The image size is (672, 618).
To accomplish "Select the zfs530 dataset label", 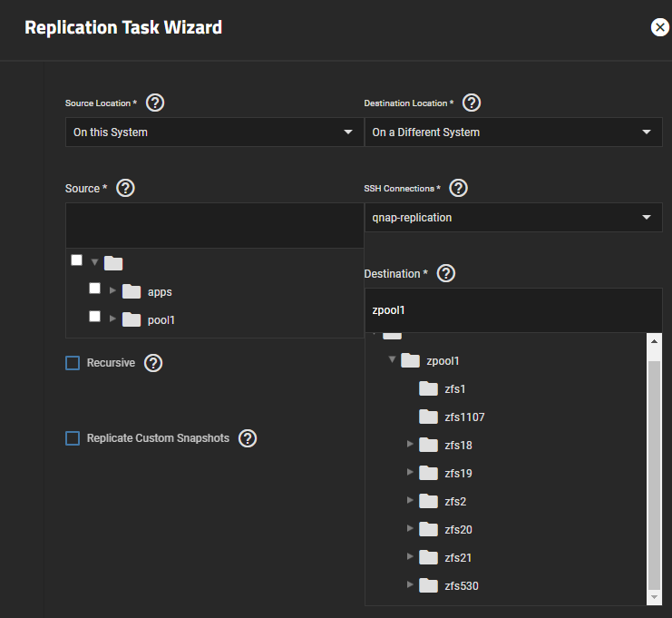I will (x=461, y=586).
